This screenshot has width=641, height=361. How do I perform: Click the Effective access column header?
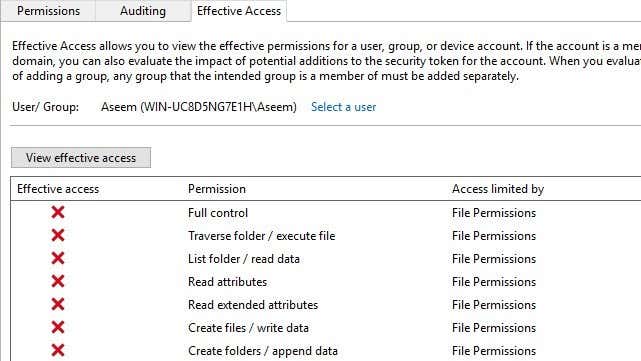coord(58,189)
